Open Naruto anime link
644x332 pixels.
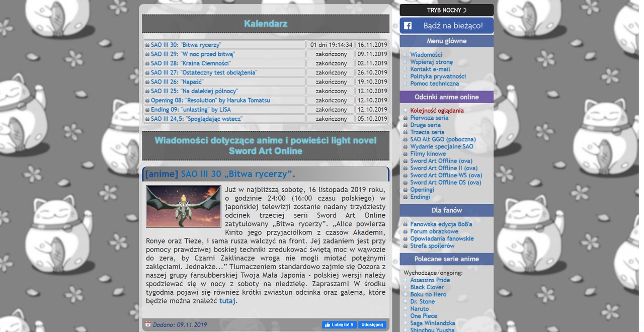pos(419,309)
